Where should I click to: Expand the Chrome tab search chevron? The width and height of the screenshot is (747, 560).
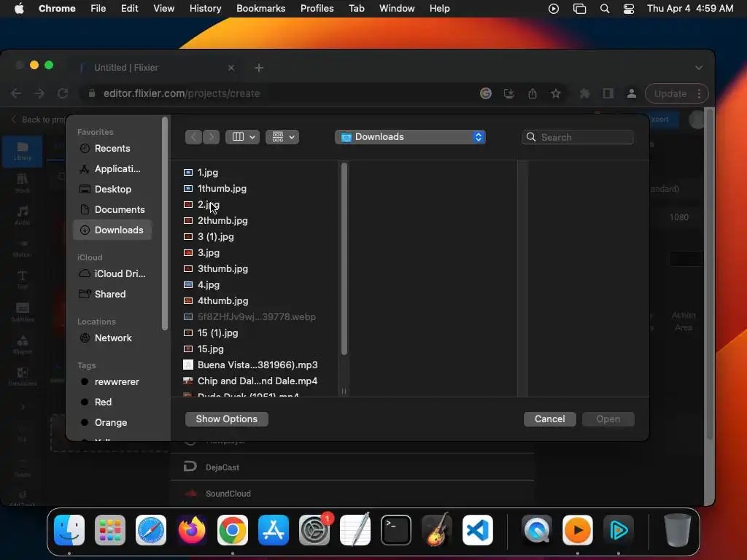[x=698, y=68]
